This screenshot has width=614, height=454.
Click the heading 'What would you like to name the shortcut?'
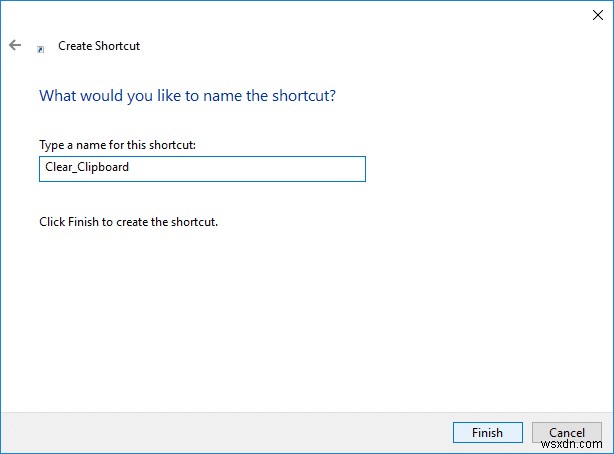pos(187,96)
